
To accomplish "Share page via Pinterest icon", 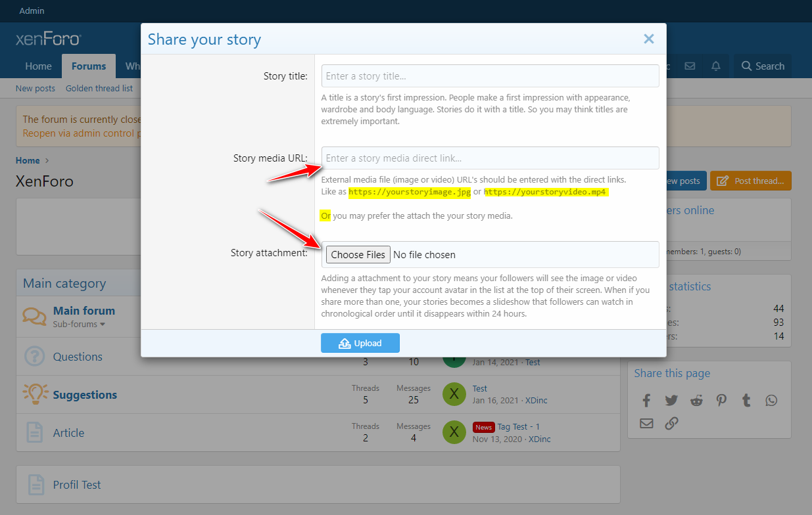I will (721, 400).
